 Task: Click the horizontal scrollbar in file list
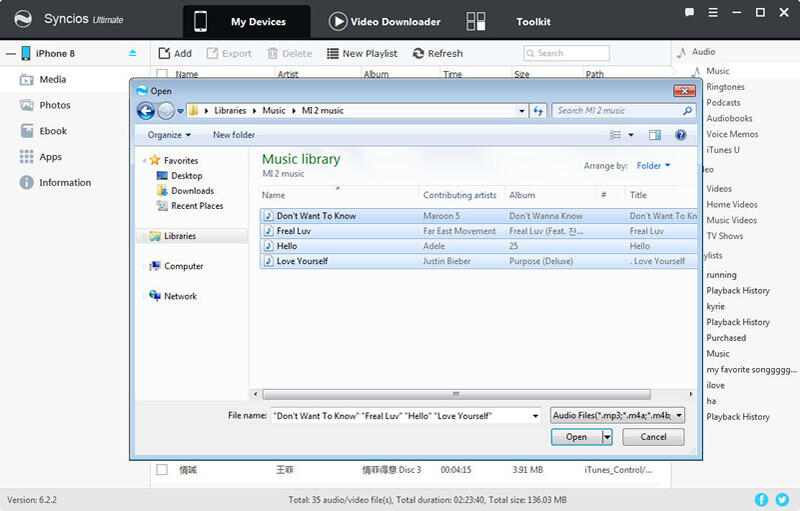pyautogui.click(x=457, y=394)
